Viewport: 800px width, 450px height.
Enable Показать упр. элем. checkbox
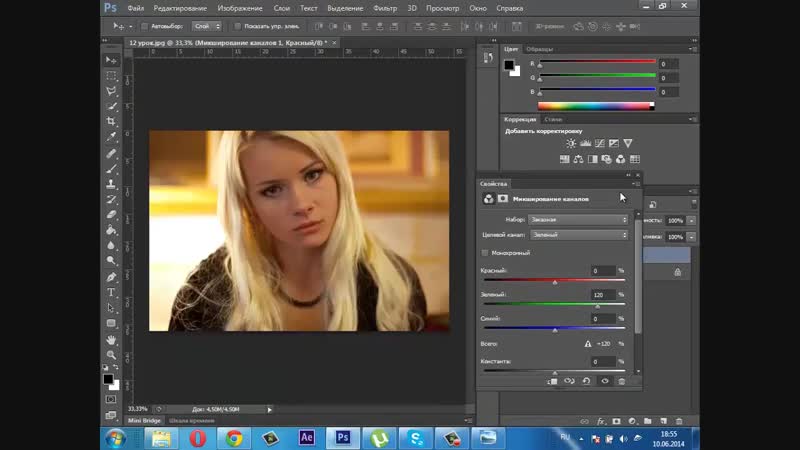coord(237,26)
